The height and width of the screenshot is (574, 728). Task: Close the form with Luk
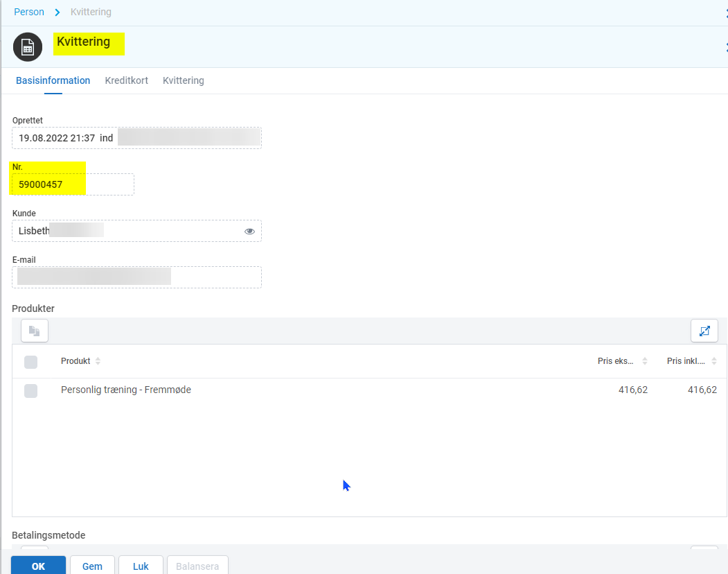(141, 566)
